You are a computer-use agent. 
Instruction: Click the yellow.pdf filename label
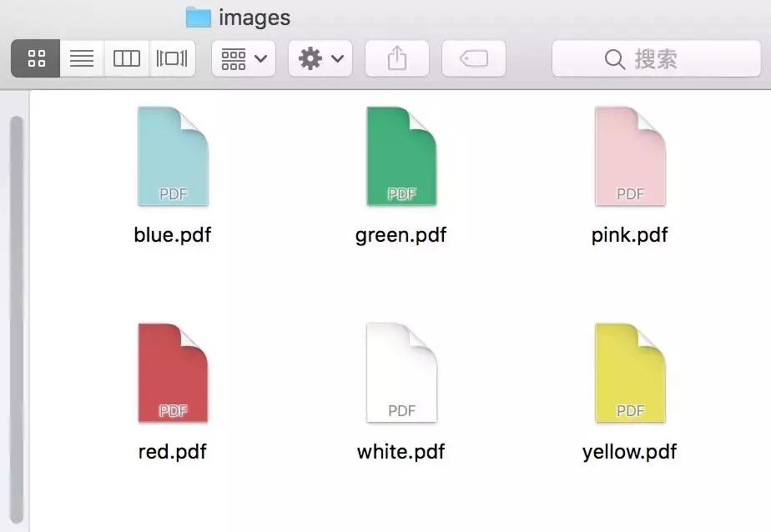point(629,452)
